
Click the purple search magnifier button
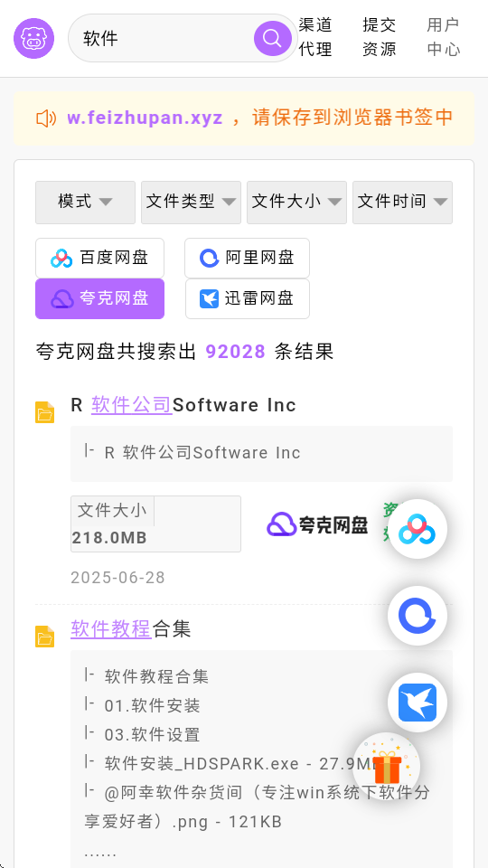click(272, 38)
